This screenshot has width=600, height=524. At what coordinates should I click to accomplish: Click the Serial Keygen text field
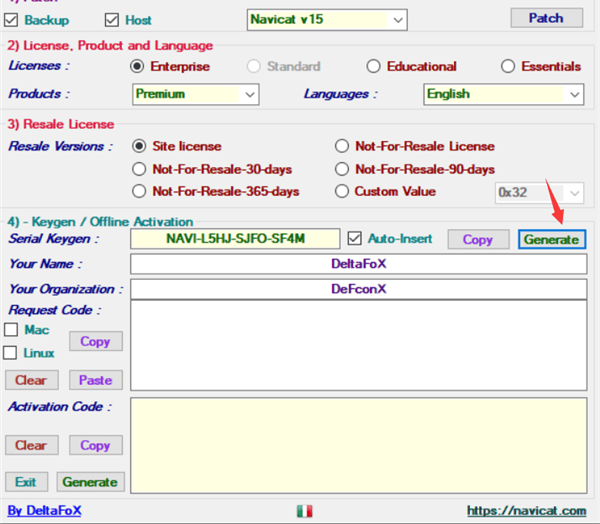click(x=235, y=239)
